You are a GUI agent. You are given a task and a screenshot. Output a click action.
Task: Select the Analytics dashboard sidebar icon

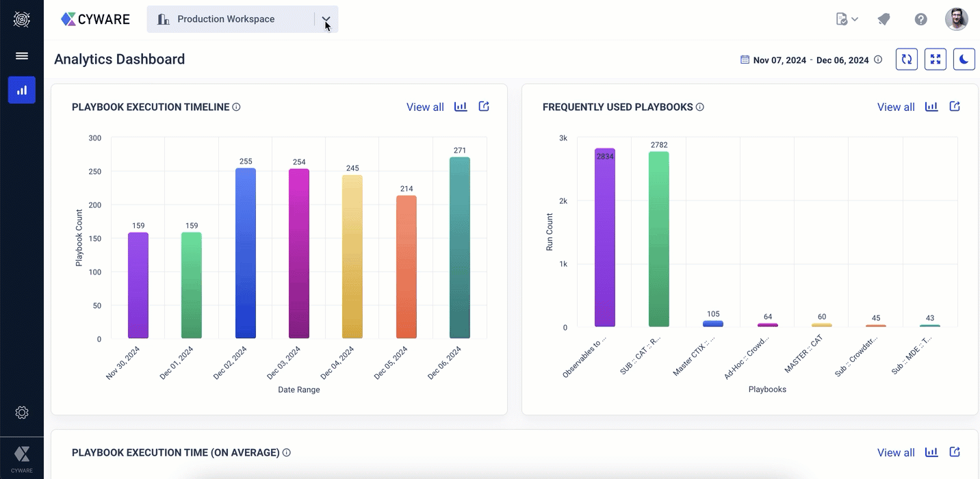click(x=22, y=90)
